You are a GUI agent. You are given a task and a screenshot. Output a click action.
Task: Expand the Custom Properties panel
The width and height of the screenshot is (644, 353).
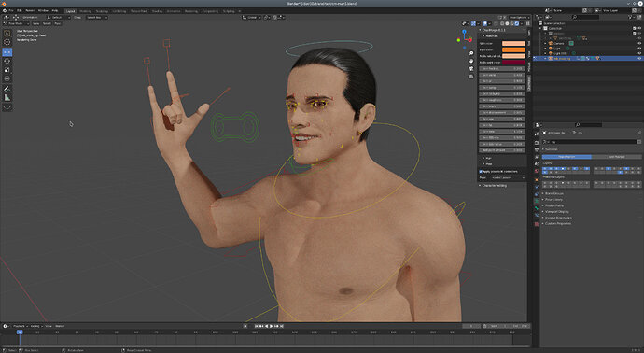click(x=557, y=223)
